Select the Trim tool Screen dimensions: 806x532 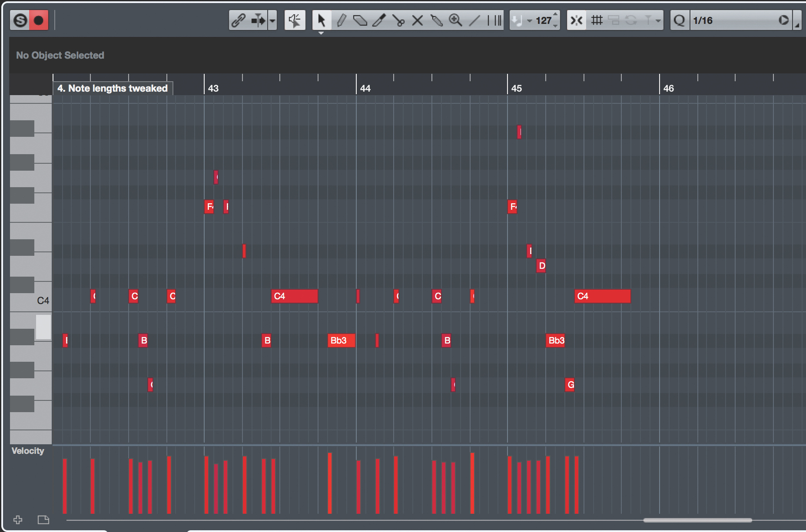coord(379,20)
